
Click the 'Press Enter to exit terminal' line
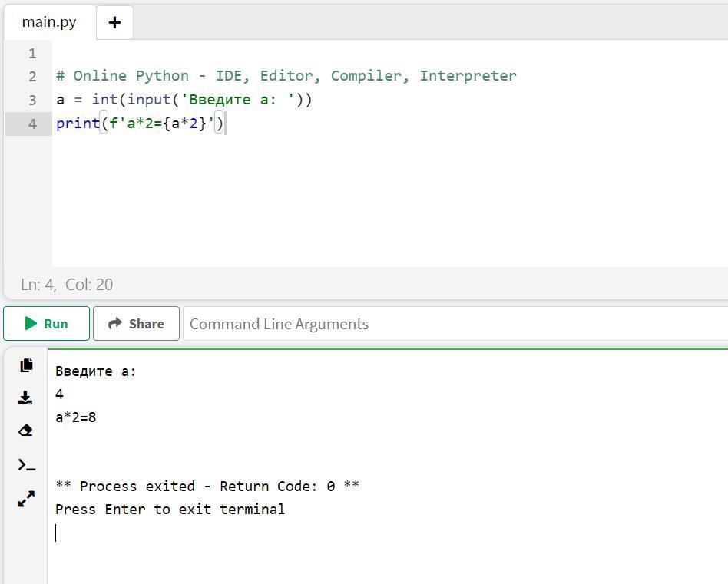tap(170, 510)
